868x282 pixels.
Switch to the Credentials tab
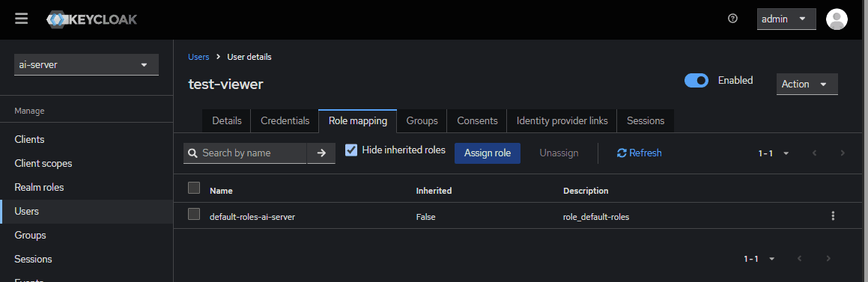point(285,120)
